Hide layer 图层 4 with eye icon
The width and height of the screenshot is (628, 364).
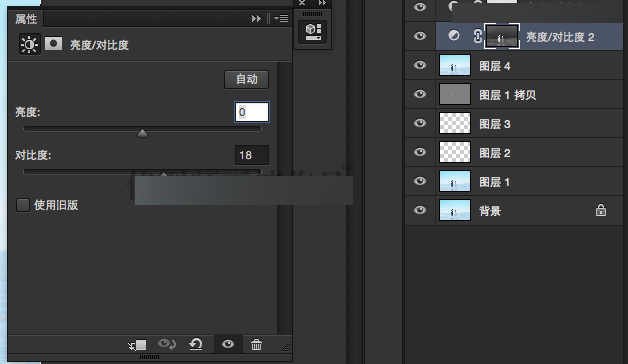(x=420, y=65)
